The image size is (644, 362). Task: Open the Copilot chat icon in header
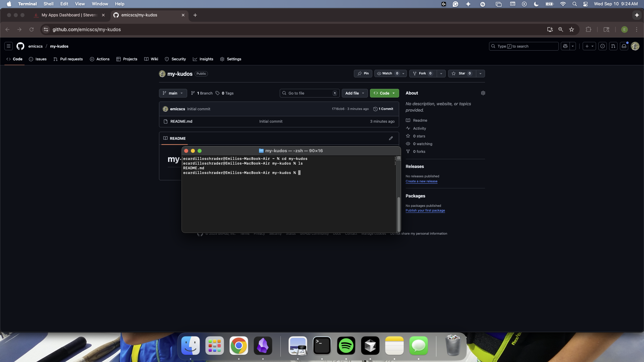pos(566,46)
